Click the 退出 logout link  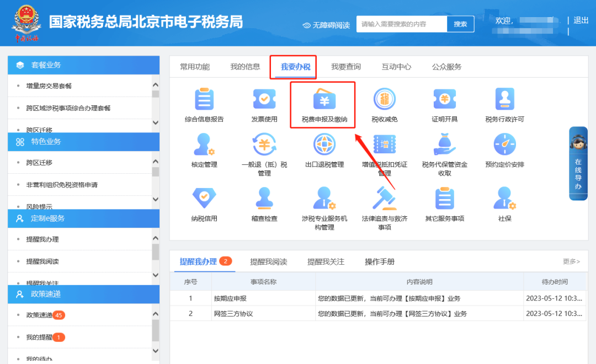point(581,20)
